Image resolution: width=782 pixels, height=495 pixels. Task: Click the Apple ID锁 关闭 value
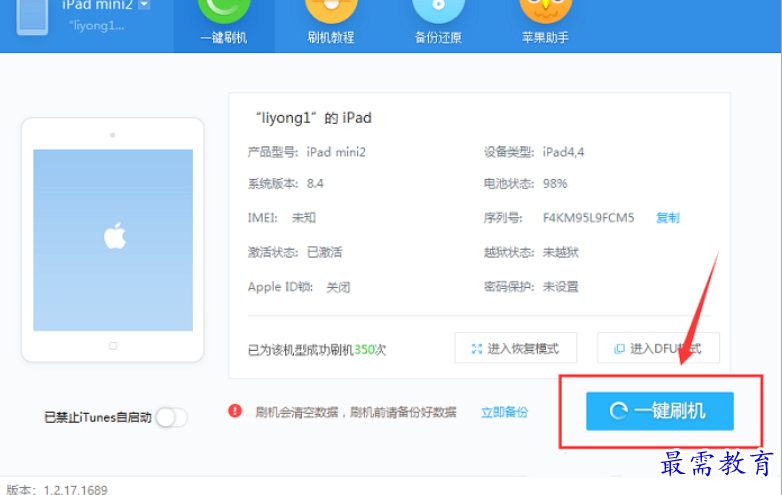(x=338, y=287)
